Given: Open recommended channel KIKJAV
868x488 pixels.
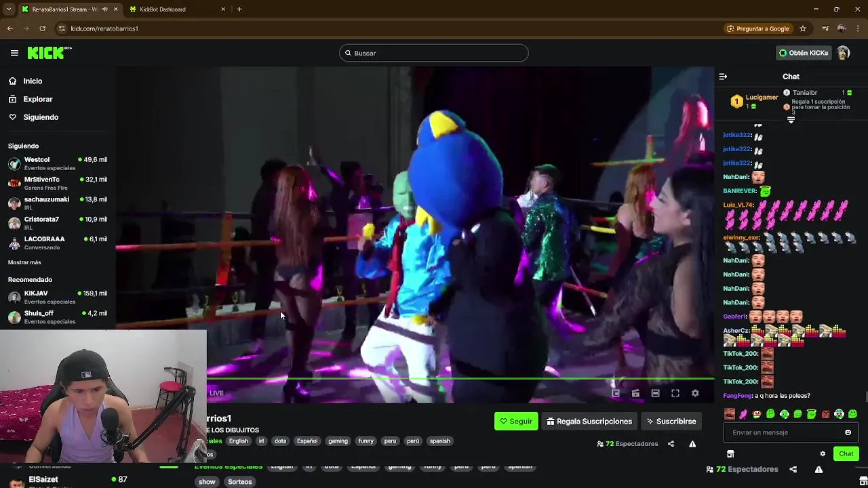Looking at the screenshot, I should tap(58, 297).
